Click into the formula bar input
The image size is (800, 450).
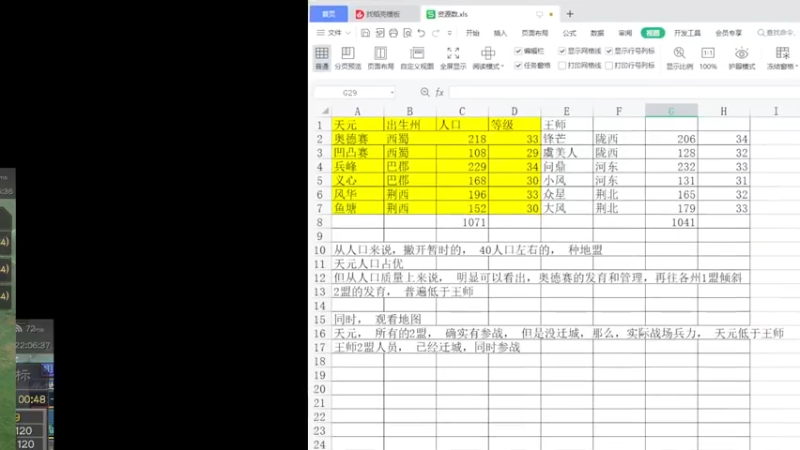point(624,92)
